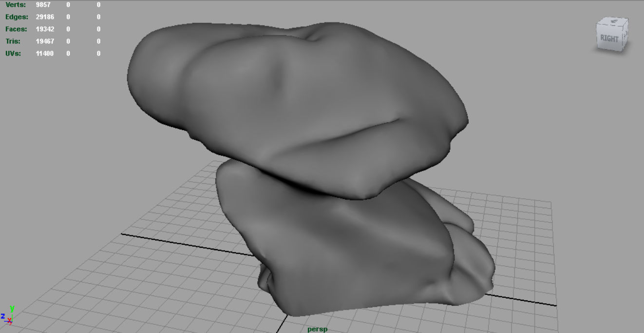Image resolution: width=644 pixels, height=333 pixels.
Task: Click the triangle count 19467
Action: click(45, 41)
